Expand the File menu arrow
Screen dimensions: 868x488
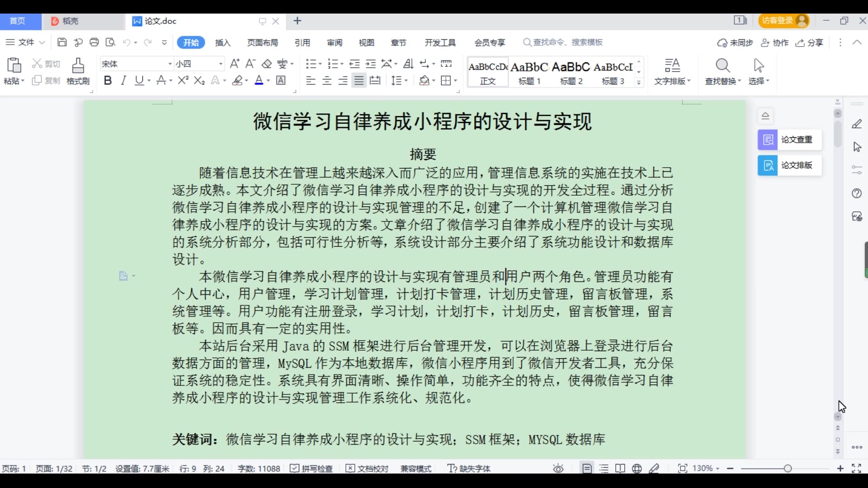(x=42, y=42)
